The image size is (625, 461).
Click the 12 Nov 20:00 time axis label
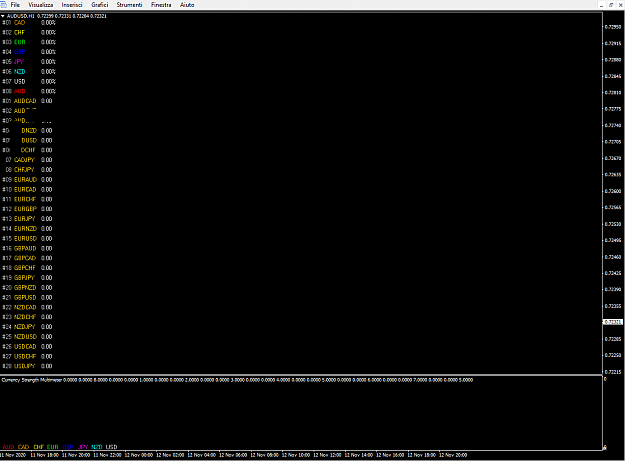(453, 455)
